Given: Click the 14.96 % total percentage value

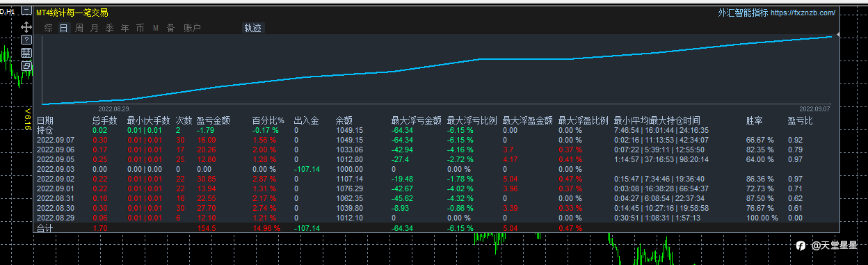Looking at the screenshot, I should coord(266,227).
